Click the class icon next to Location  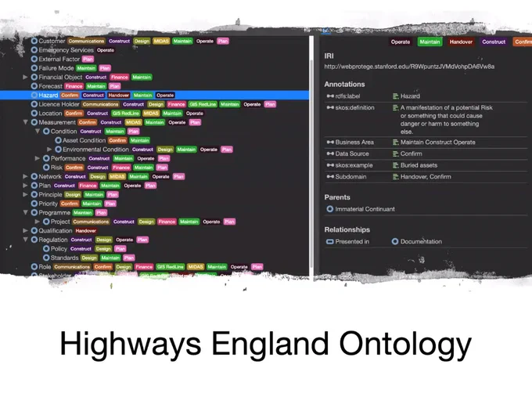34,113
